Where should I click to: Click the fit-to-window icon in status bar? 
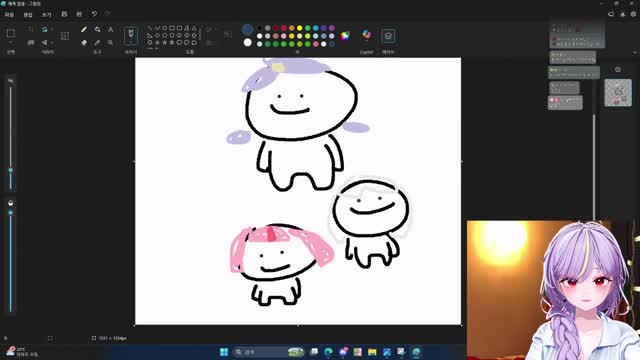(x=50, y=338)
